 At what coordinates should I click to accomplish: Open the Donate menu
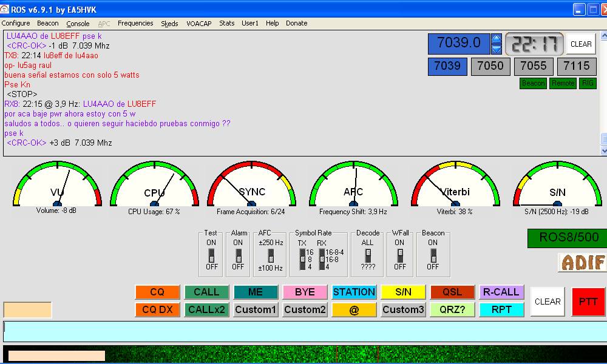click(x=297, y=23)
